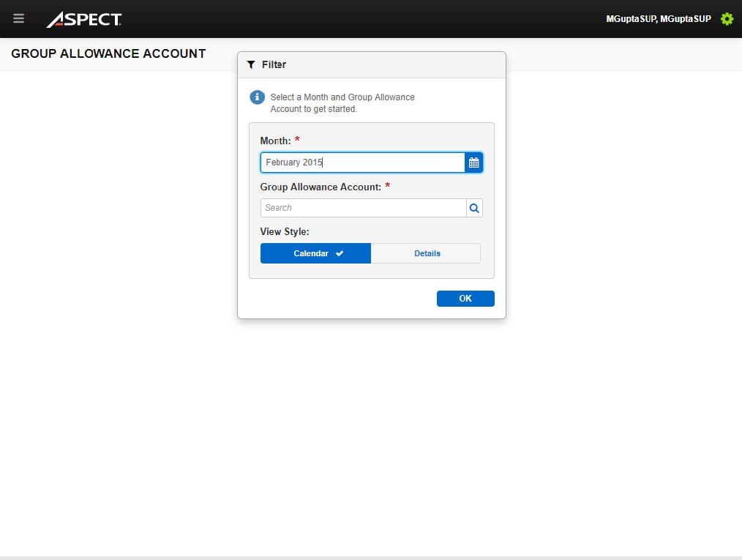Select the Calendar view style
Image resolution: width=742 pixels, height=560 pixels.
(311, 253)
